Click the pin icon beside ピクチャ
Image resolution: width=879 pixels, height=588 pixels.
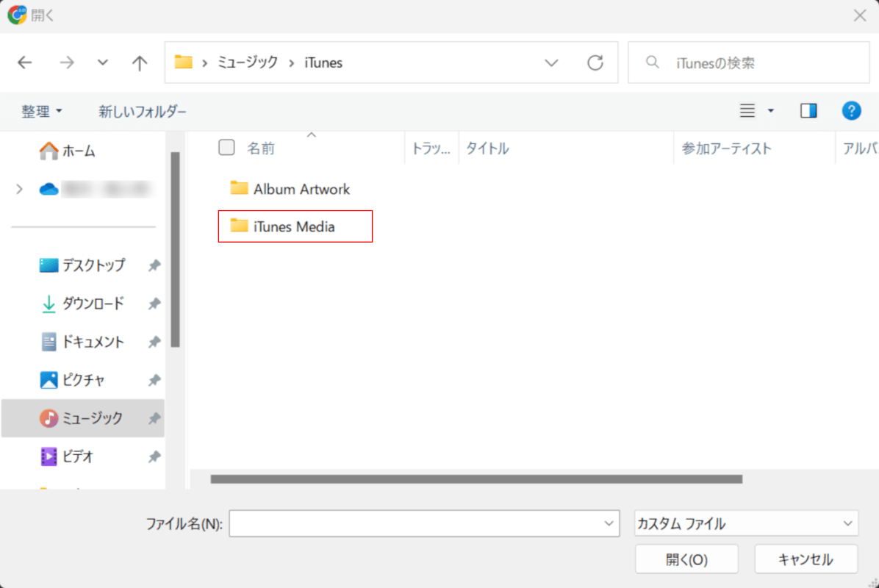pyautogui.click(x=154, y=380)
